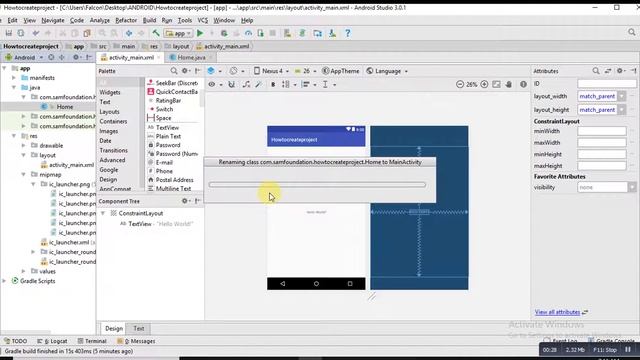Open the layout_width dropdown arrow

(622, 96)
